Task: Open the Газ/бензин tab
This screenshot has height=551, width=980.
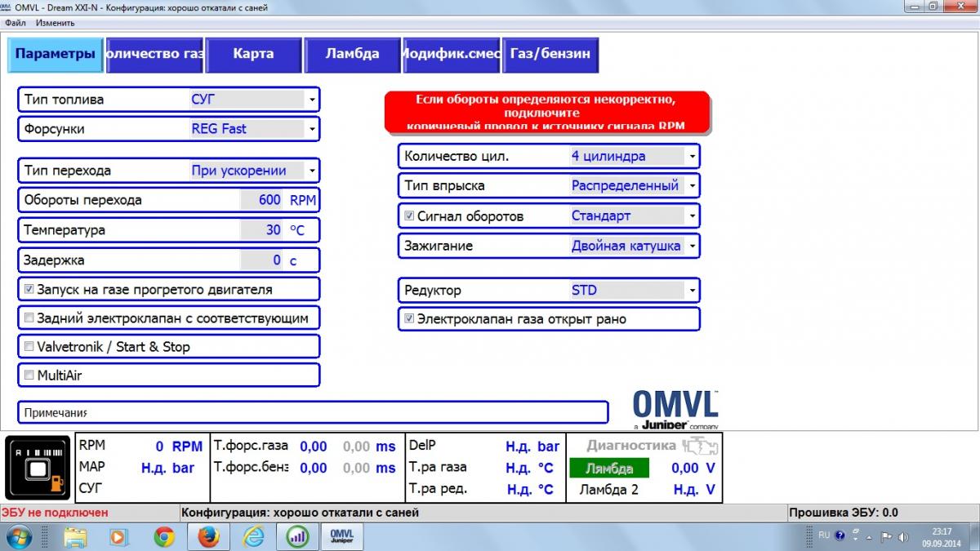Action: 550,55
